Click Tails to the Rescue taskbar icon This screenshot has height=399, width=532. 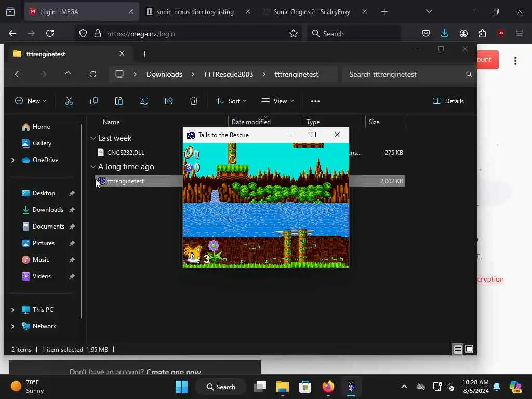[x=351, y=387]
